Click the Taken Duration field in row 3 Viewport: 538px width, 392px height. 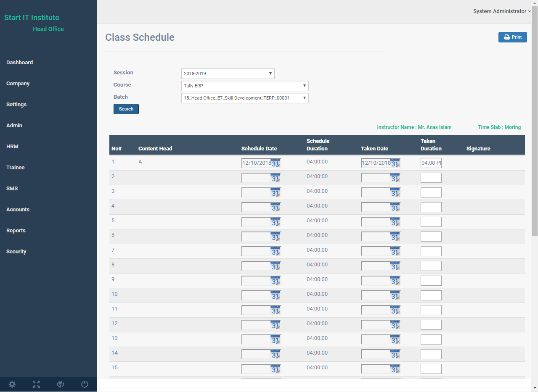coord(431,192)
